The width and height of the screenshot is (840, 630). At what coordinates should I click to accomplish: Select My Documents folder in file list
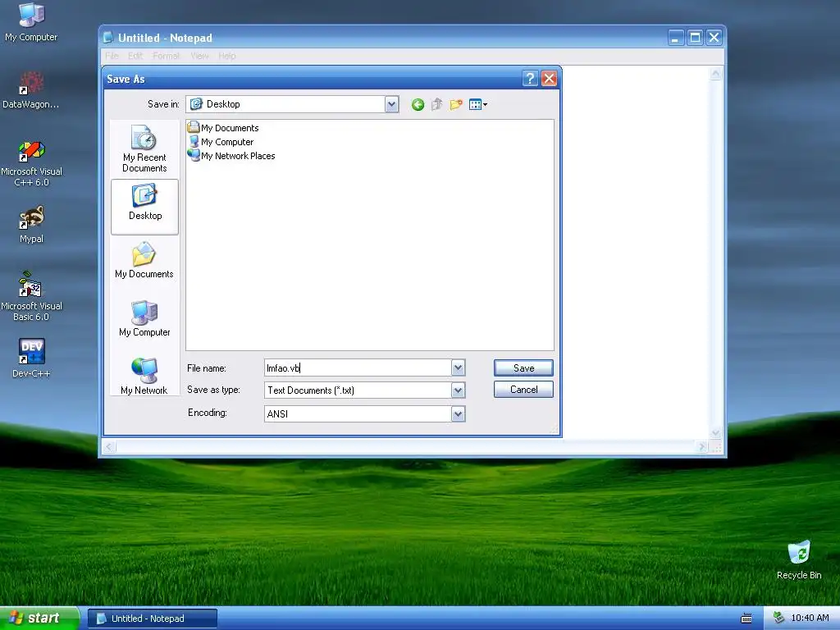click(x=223, y=127)
